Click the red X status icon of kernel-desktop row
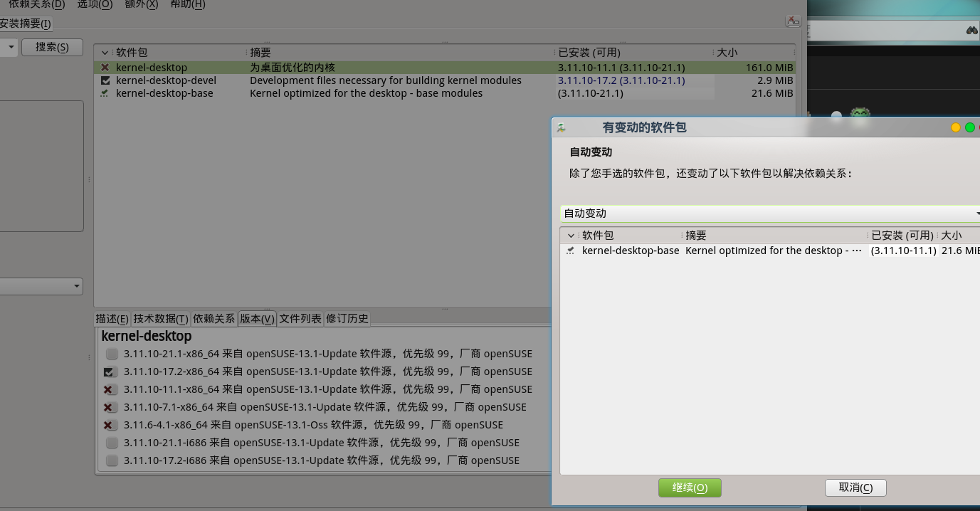This screenshot has height=511, width=980. pos(105,68)
